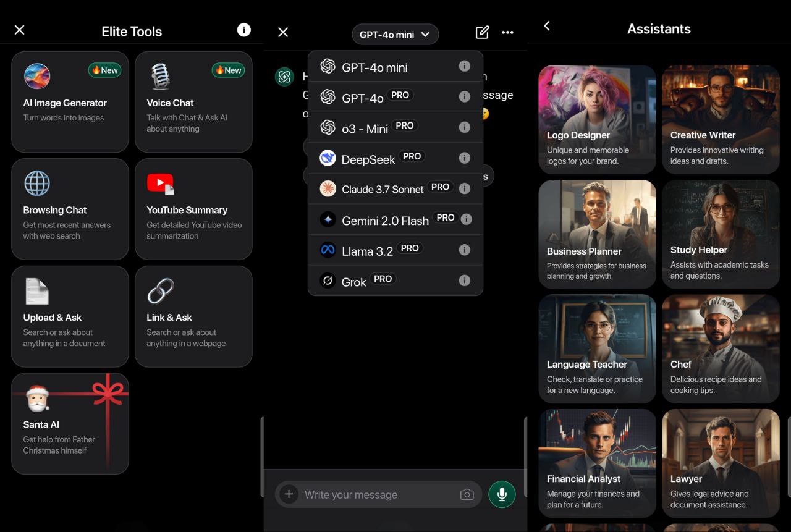Choose Llama 3.2 model
The width and height of the screenshot is (791, 532).
pos(395,250)
